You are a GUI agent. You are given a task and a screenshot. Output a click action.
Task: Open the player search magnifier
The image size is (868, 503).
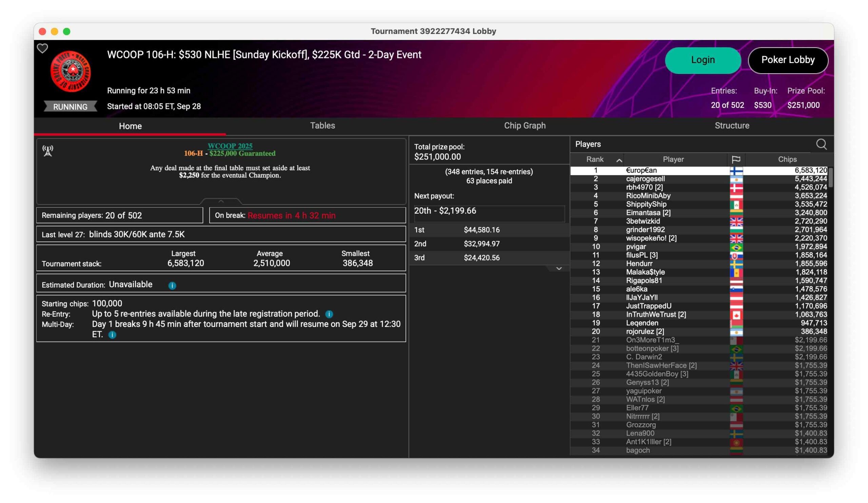(821, 144)
